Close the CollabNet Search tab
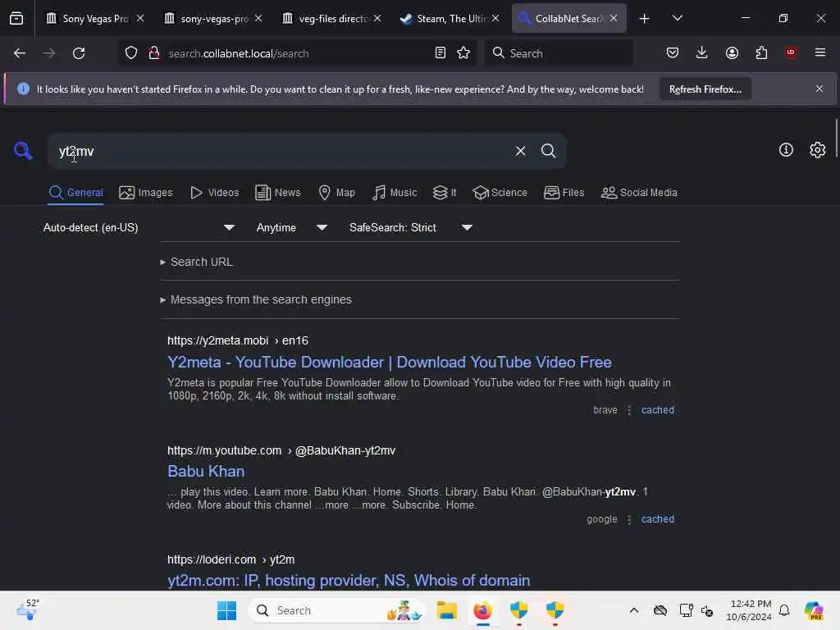Viewport: 840px width, 630px height. pyautogui.click(x=614, y=19)
